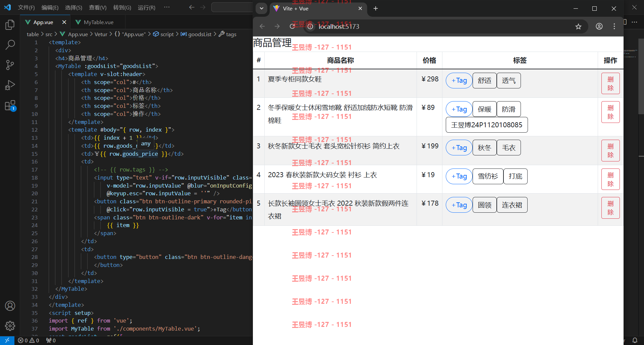Click the 透气 tag
The height and width of the screenshot is (345, 644).
(508, 80)
